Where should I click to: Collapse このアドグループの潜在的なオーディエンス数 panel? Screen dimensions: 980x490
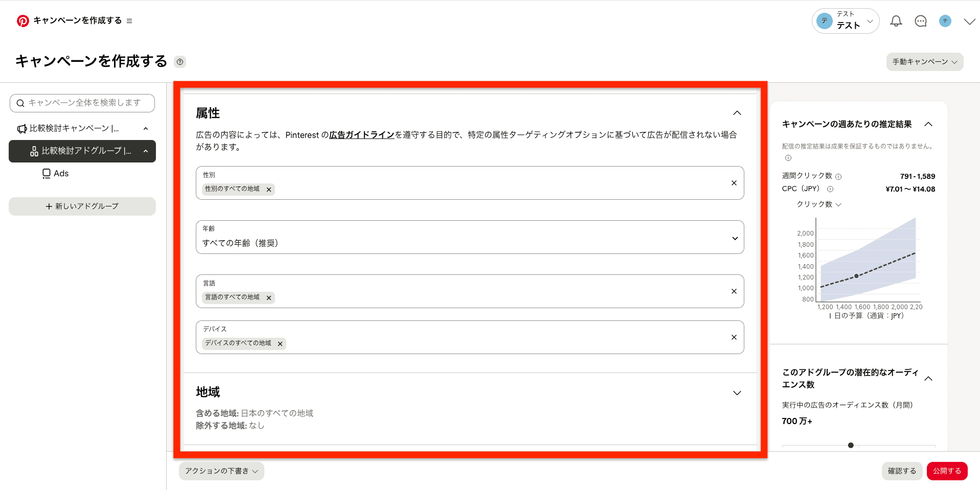click(x=929, y=379)
